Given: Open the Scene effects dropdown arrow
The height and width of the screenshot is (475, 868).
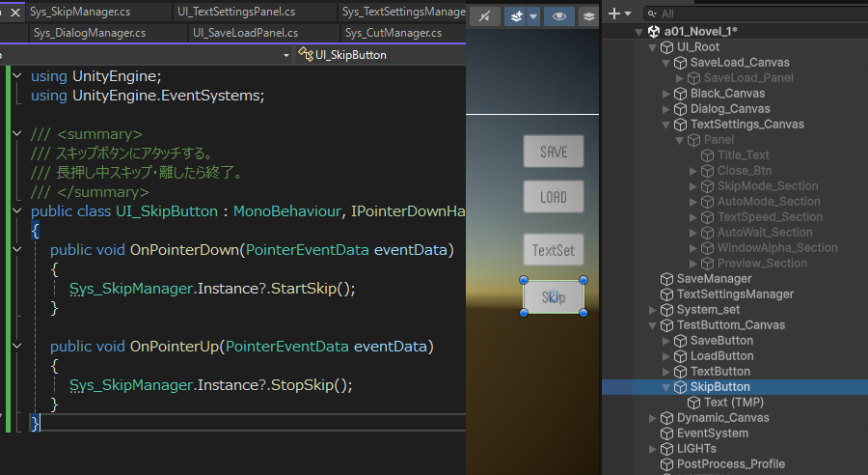Looking at the screenshot, I should [x=532, y=15].
